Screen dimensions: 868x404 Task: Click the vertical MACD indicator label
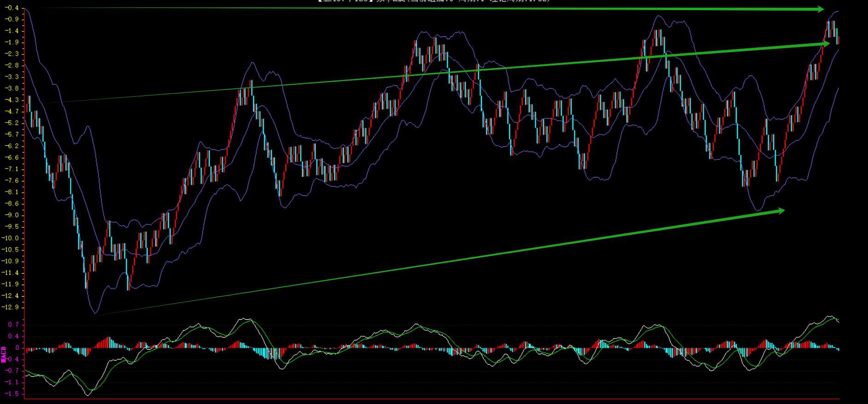[4, 354]
